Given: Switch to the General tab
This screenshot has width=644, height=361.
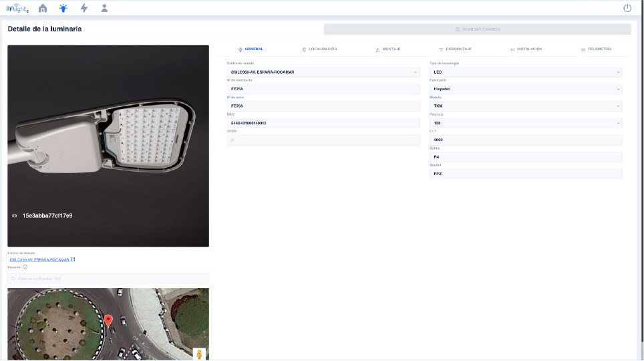Looking at the screenshot, I should pos(251,49).
